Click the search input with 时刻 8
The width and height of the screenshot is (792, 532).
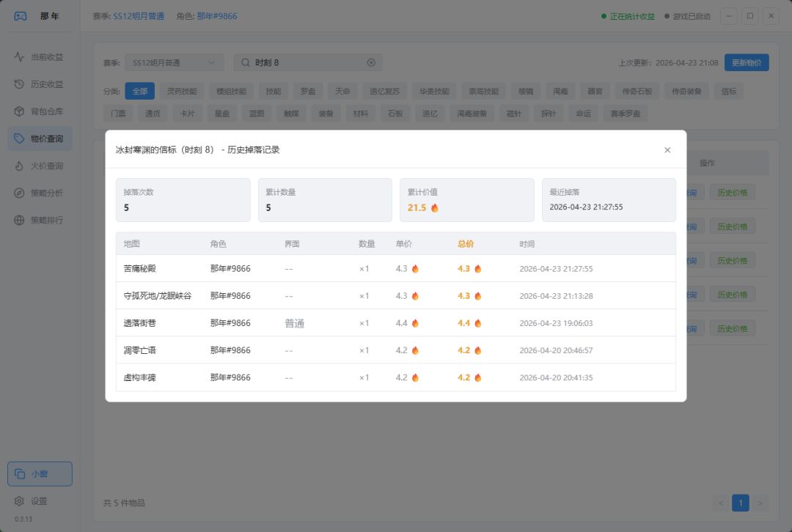pyautogui.click(x=308, y=63)
